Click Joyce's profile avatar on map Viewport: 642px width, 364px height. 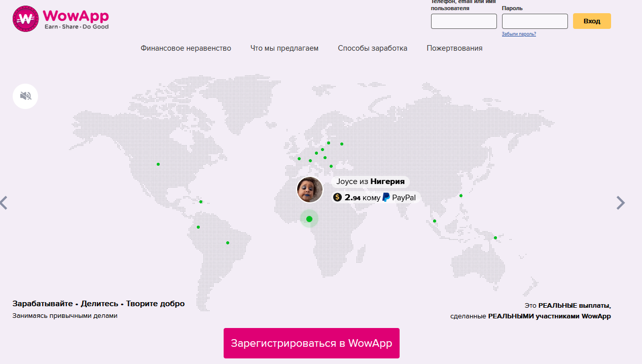coord(310,190)
